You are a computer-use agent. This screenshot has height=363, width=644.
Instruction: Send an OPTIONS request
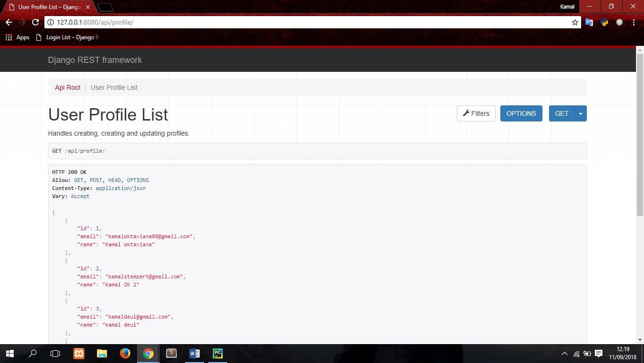[521, 113]
